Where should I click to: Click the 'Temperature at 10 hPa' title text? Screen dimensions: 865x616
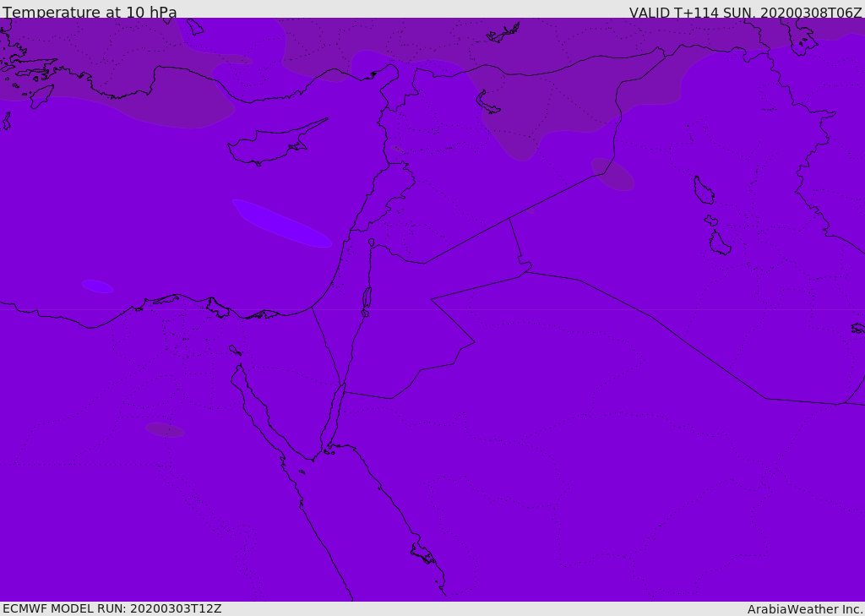pos(90,12)
